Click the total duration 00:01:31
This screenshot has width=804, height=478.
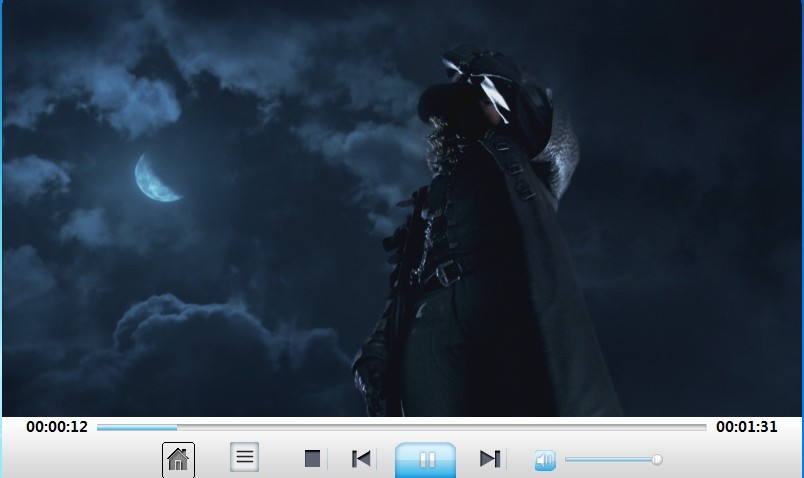coord(747,427)
